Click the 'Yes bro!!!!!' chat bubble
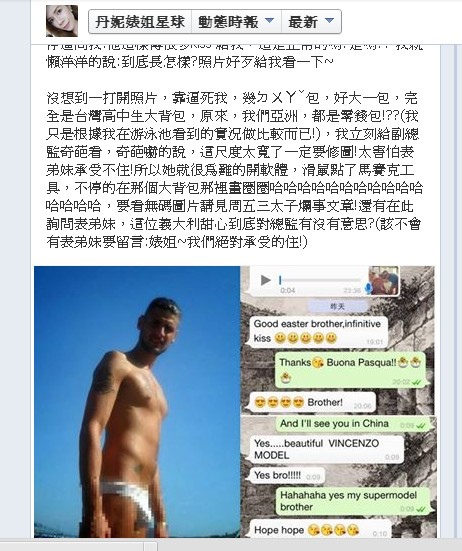Viewport: 462px width, 551px height. point(287,475)
